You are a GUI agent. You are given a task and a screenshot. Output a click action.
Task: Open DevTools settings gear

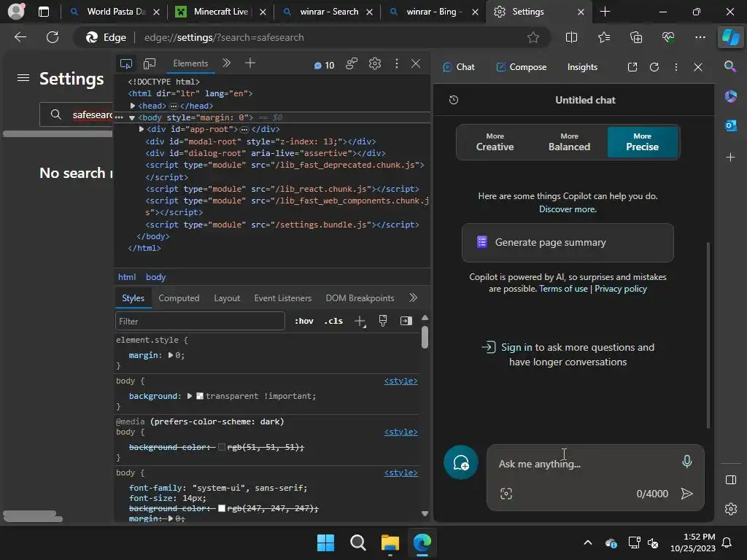[375, 63]
